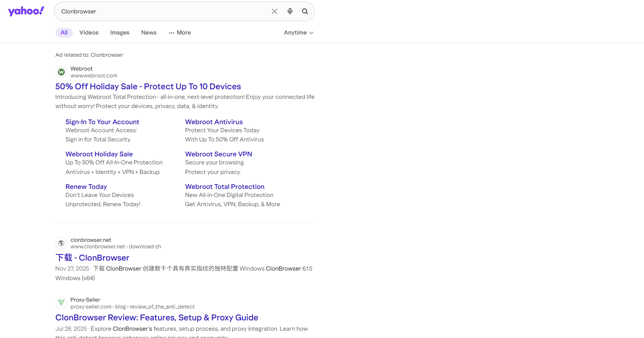
Task: Open the News tab
Action: [149, 33]
